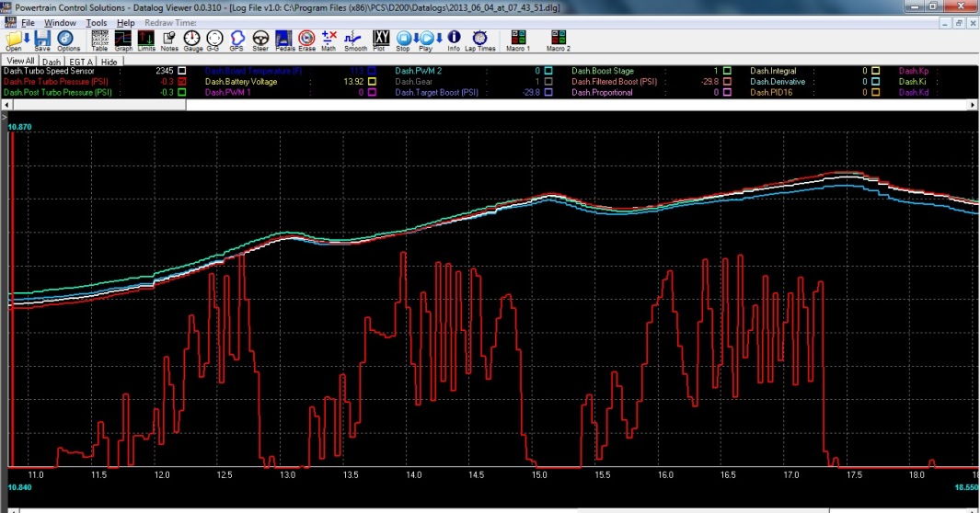Screen dimensions: 980x513
Task: Select the GPS map icon
Action: coord(237,40)
